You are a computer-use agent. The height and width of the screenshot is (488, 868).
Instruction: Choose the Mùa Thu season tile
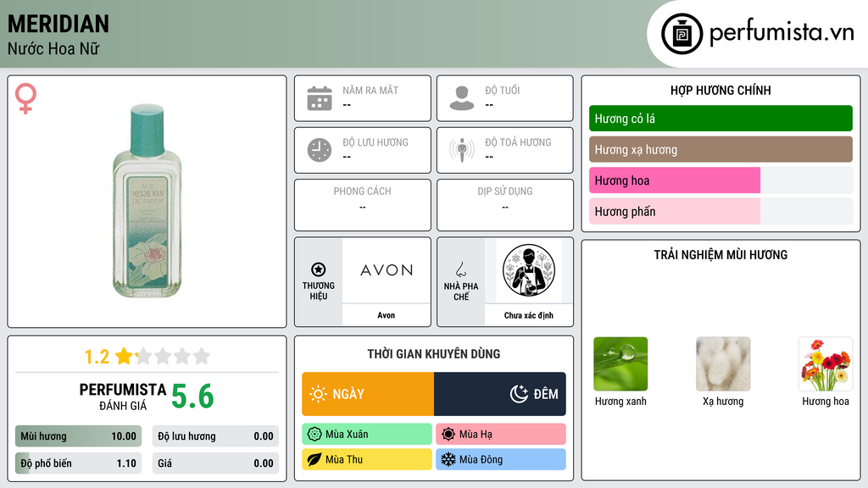367,459
